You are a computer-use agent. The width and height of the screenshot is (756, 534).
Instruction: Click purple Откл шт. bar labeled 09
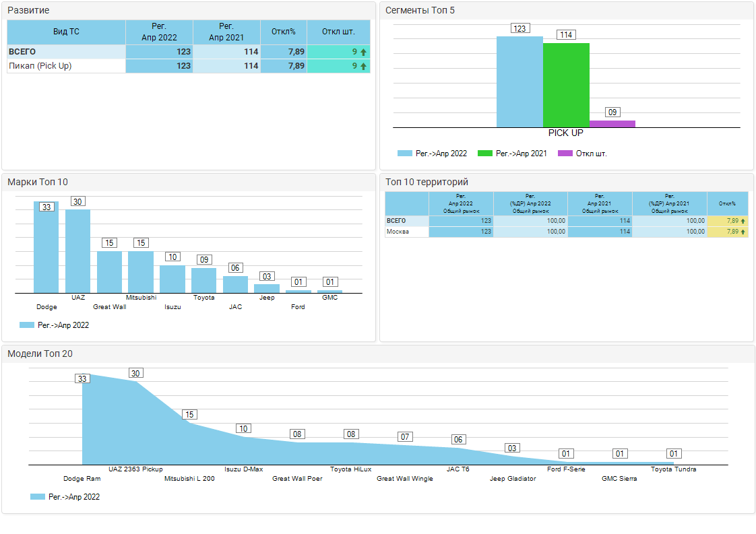pos(612,124)
